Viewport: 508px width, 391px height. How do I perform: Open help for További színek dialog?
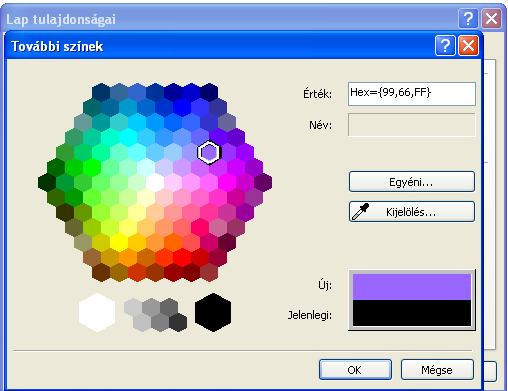445,46
